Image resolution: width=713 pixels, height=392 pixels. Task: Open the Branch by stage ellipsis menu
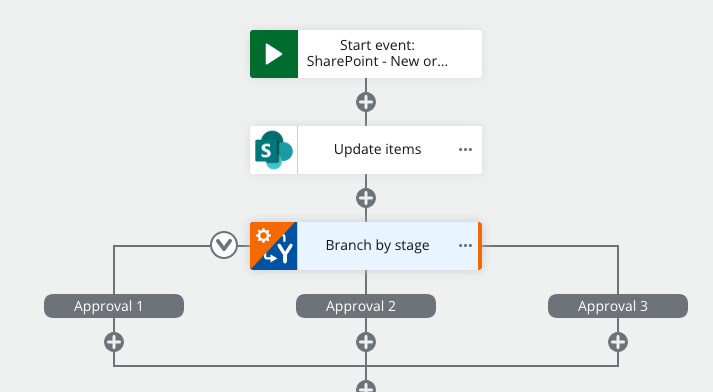pyautogui.click(x=465, y=246)
